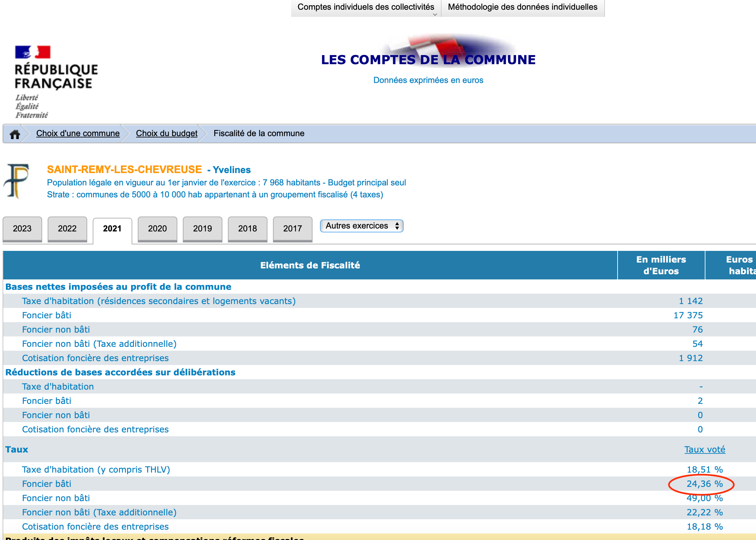Select the 2020 exercise tab

click(157, 229)
